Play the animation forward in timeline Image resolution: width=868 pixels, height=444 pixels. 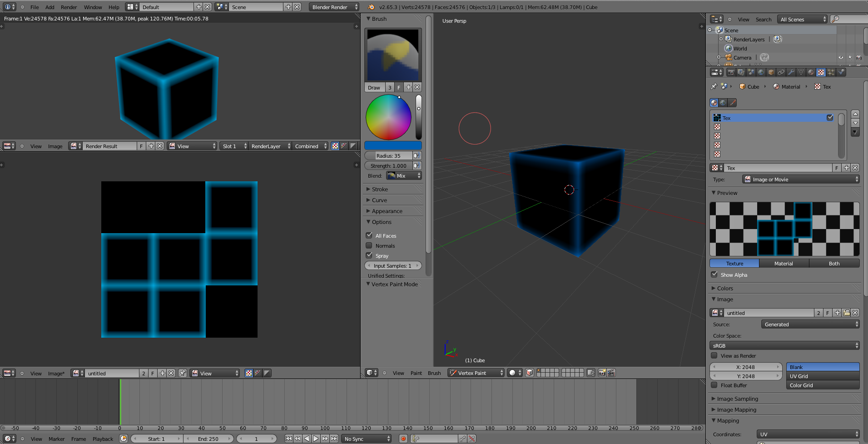pyautogui.click(x=316, y=439)
